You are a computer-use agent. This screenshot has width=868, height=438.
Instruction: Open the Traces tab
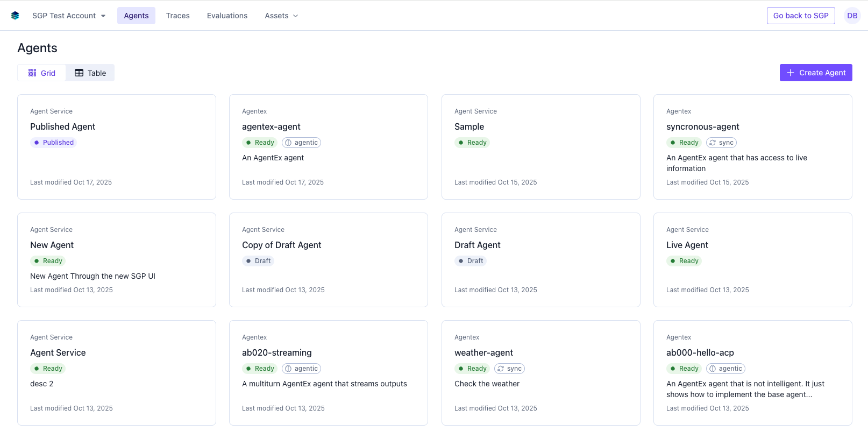point(177,16)
